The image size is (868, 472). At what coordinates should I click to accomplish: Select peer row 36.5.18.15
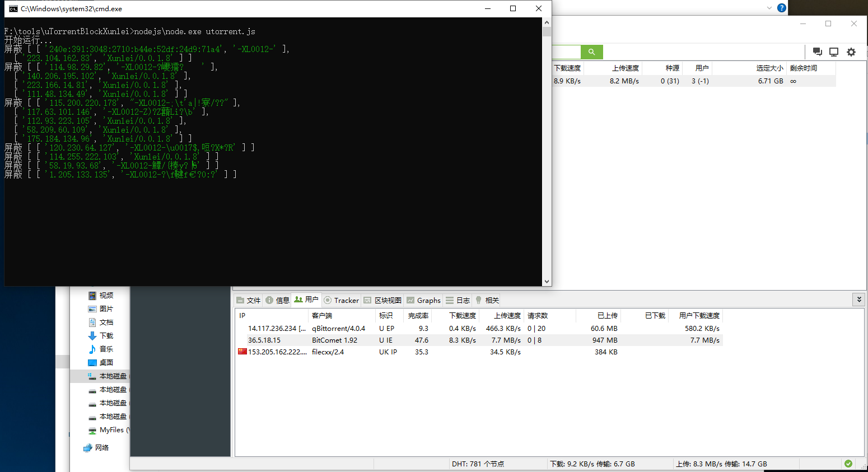[479, 340]
